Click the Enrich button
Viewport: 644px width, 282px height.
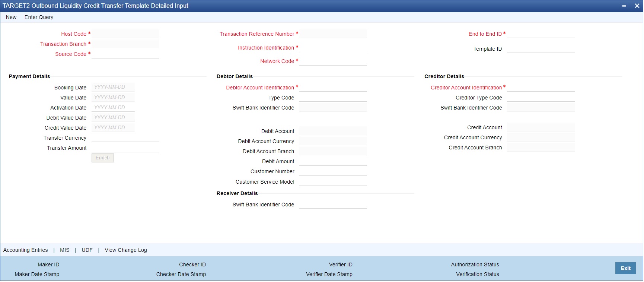pyautogui.click(x=103, y=158)
